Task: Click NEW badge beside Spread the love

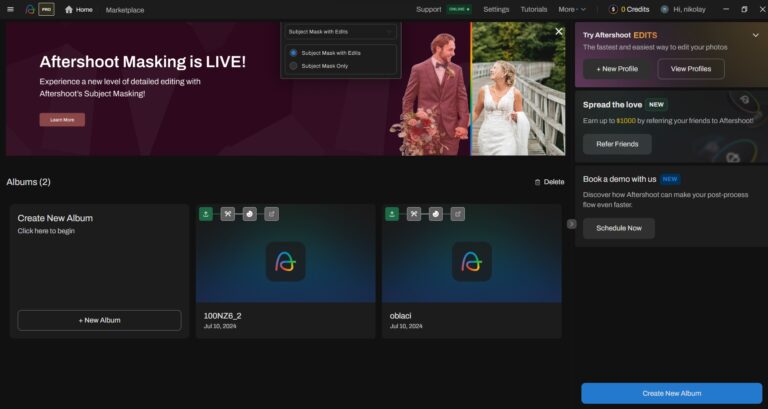Action: (656, 104)
